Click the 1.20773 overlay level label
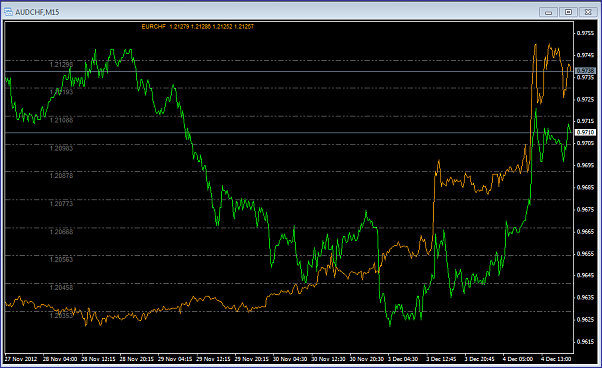 (61, 203)
